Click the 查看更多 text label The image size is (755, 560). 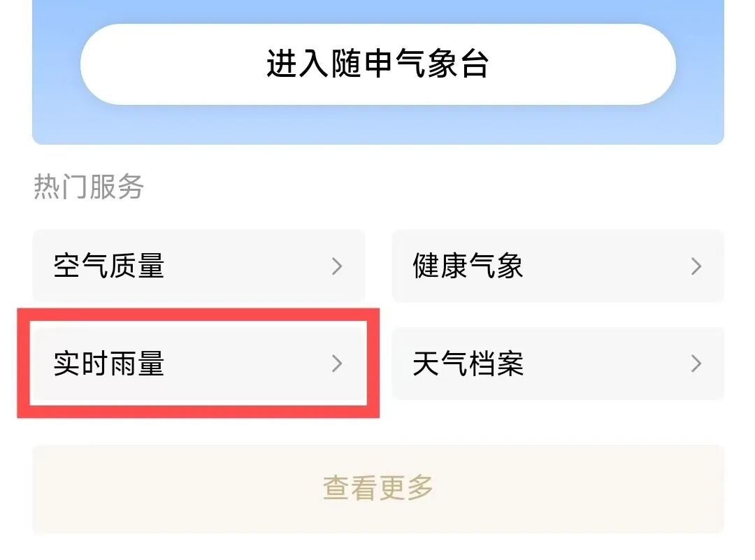tap(377, 488)
